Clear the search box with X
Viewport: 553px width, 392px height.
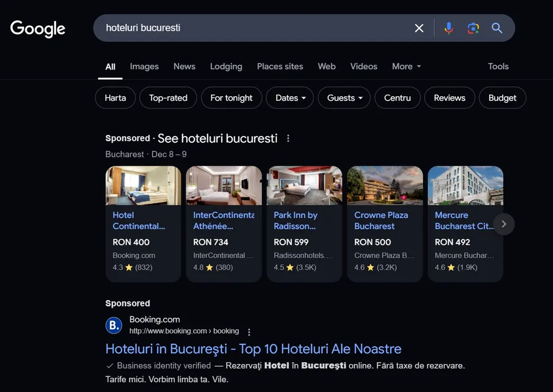click(x=419, y=28)
